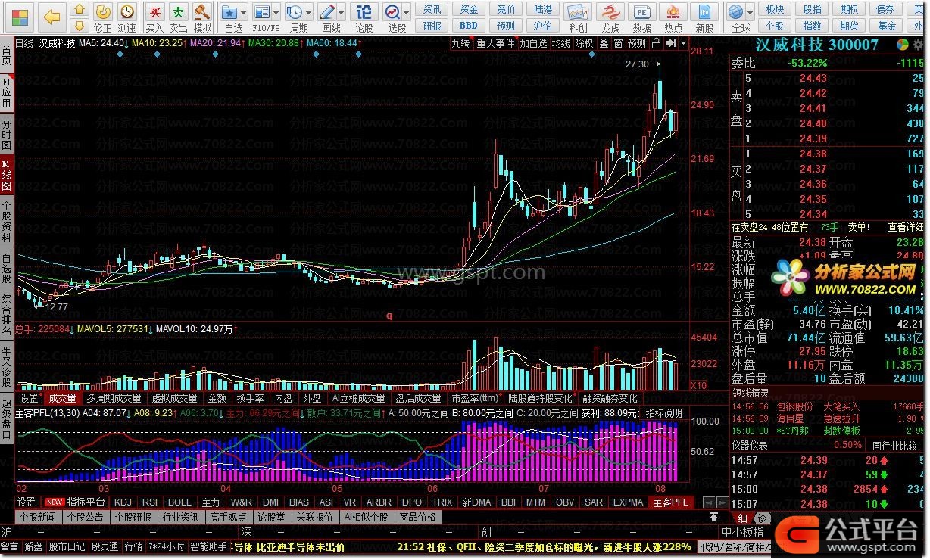Toggle 重大事件 major events display

[x=495, y=43]
